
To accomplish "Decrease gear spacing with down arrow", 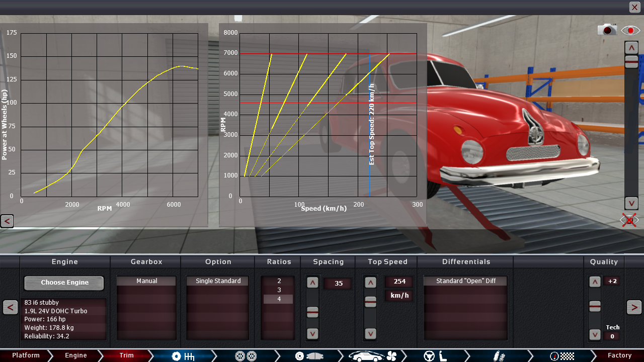I will coord(312,333).
